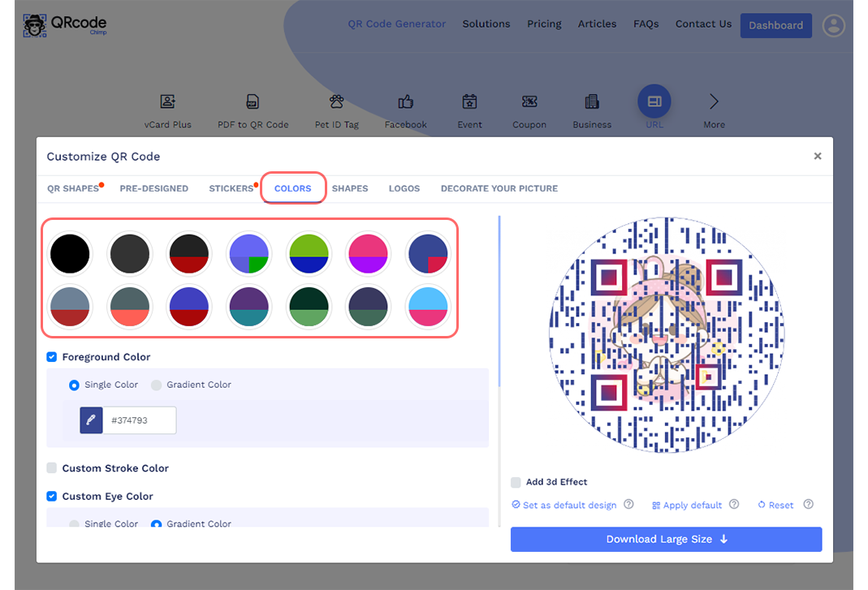Click the Facebook QR type icon
868x590 pixels.
point(405,101)
